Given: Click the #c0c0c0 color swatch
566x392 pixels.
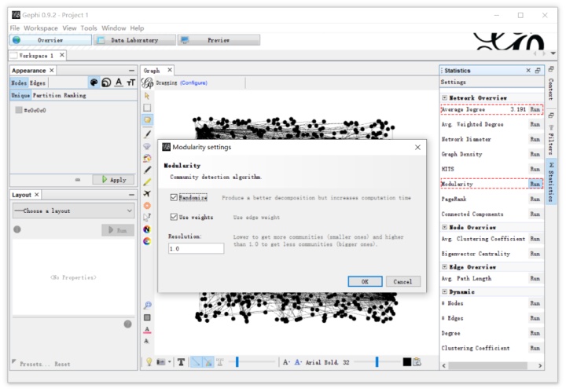Looking at the screenshot, I should click(x=19, y=110).
